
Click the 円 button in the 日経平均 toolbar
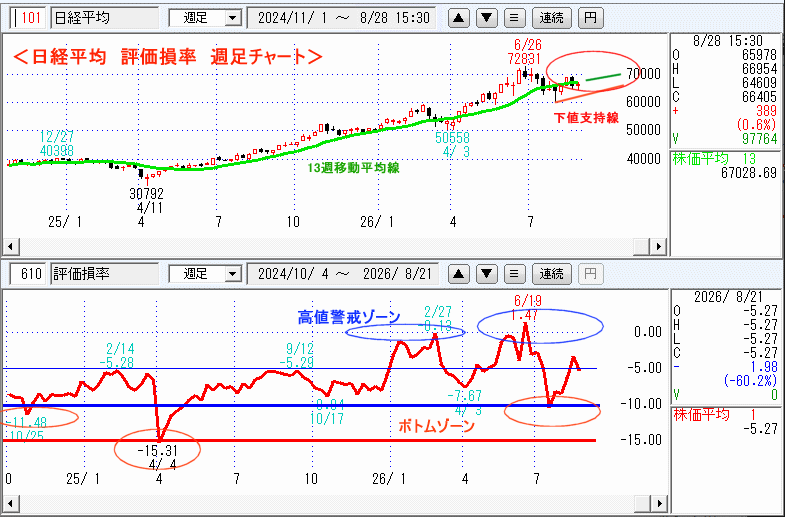coord(590,19)
